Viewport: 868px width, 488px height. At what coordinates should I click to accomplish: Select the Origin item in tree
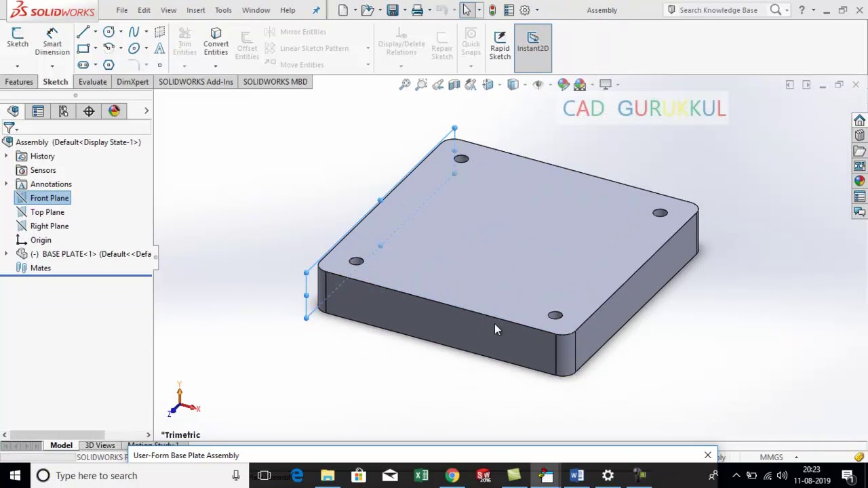(x=40, y=240)
